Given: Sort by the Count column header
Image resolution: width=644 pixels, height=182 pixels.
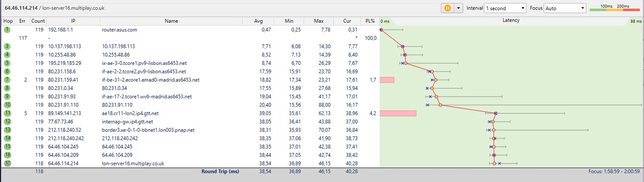Looking at the screenshot, I should 38,21.
